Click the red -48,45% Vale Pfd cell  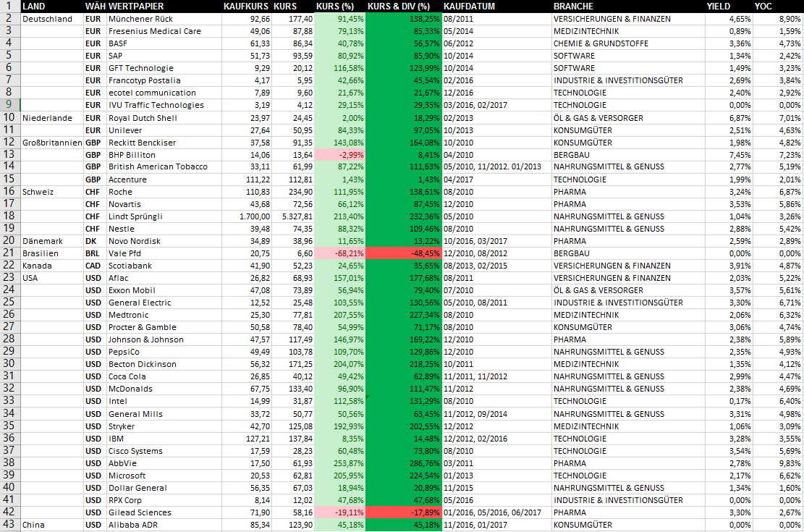point(404,253)
